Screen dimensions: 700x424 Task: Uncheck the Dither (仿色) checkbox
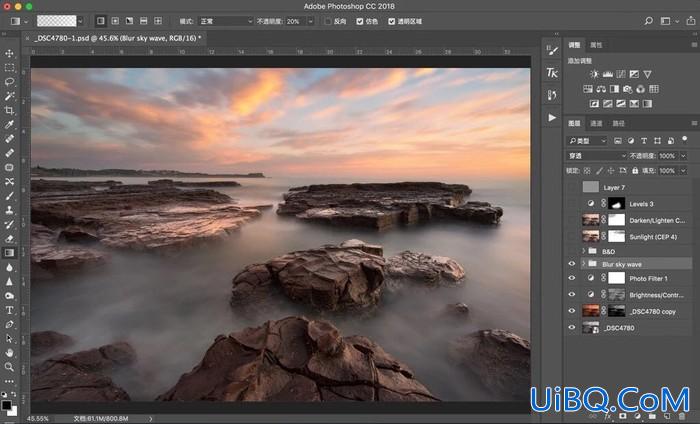360,21
